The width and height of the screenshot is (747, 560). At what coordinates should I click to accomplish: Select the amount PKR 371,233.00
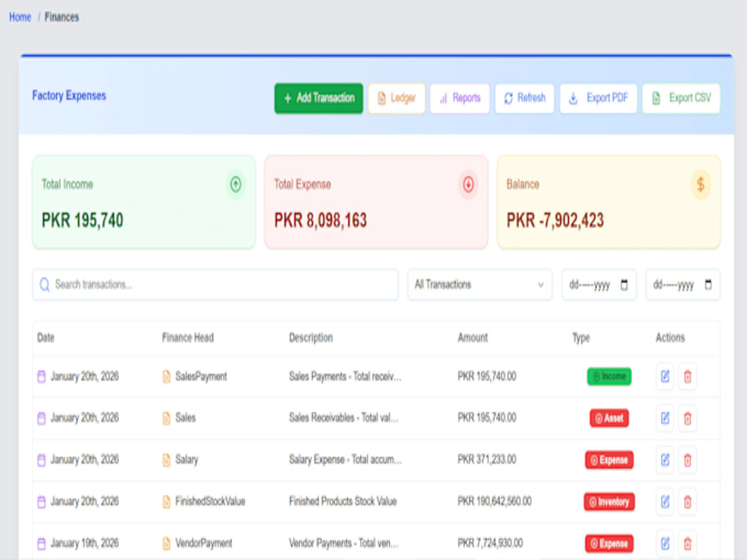point(487,460)
